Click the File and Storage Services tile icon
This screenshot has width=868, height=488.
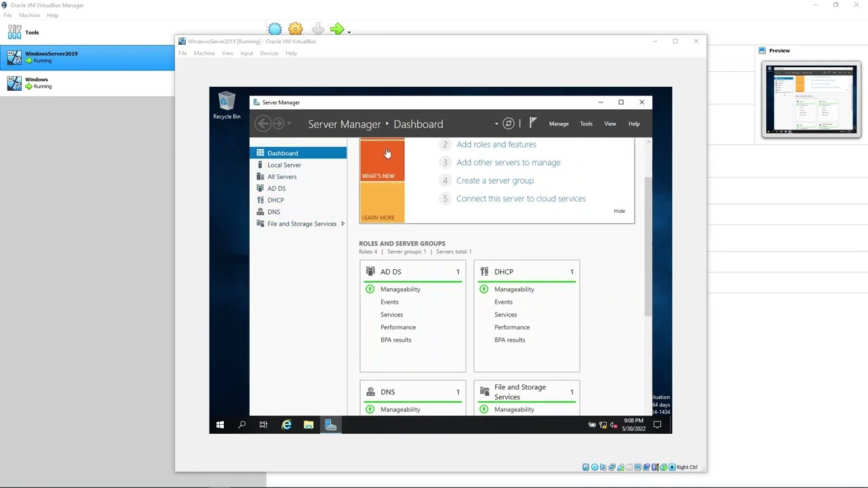(484, 392)
